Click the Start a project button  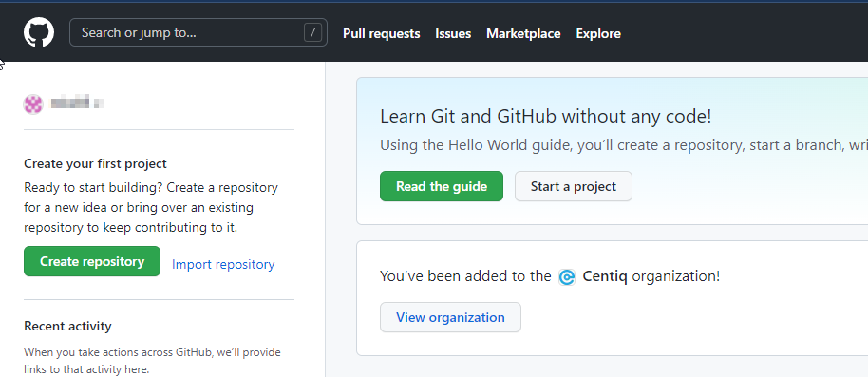click(x=573, y=186)
